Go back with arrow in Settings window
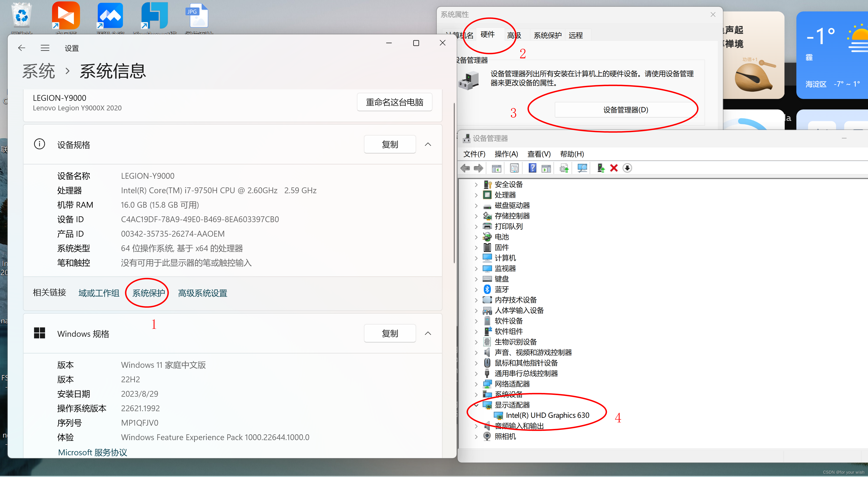 [21, 48]
